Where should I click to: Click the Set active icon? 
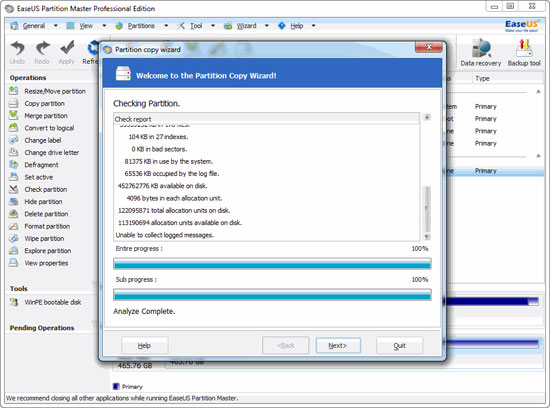point(14,177)
